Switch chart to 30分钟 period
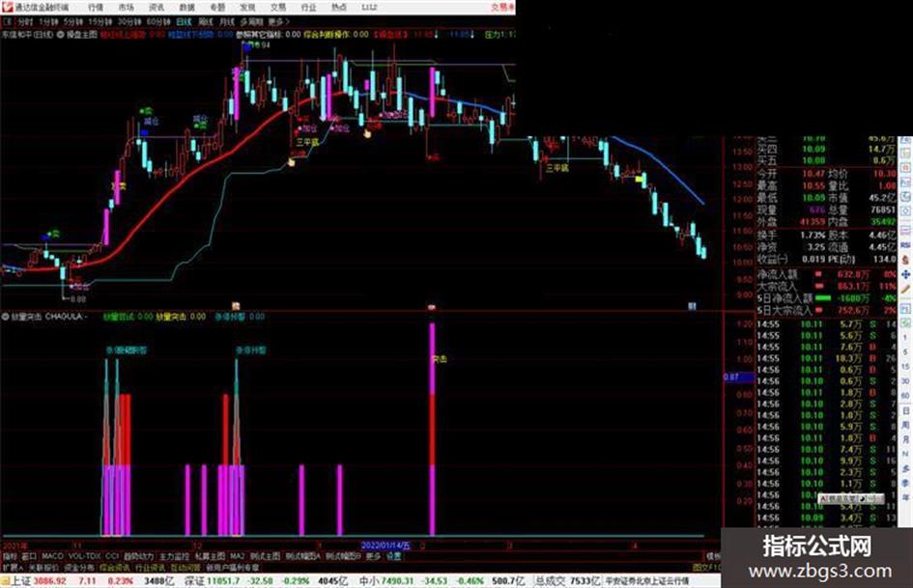This screenshot has height=588, width=913. pos(128,21)
